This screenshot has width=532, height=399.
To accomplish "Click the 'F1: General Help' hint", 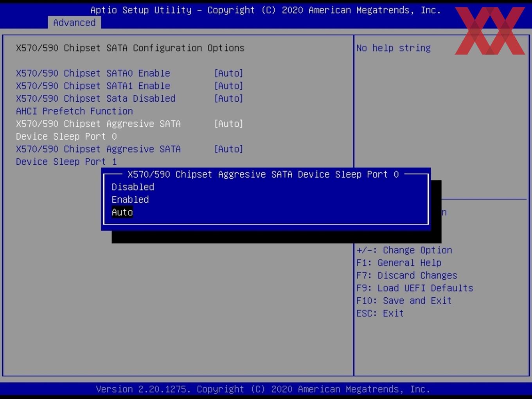I will click(399, 263).
